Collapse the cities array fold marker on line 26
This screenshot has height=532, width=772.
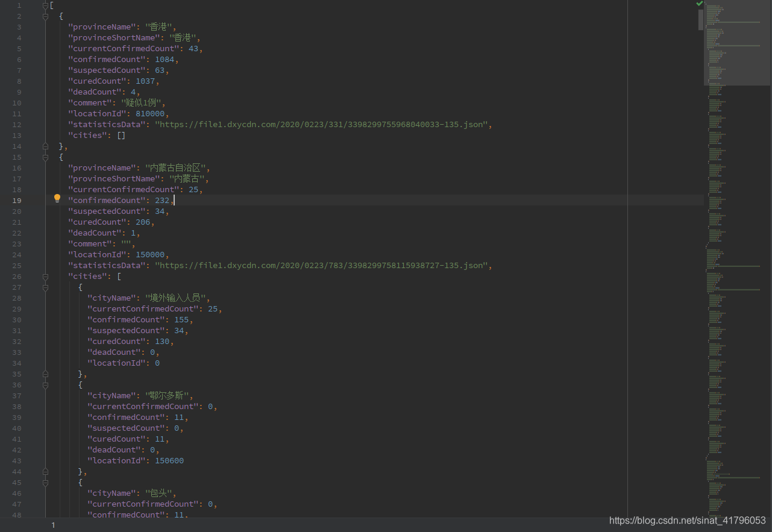click(x=45, y=277)
